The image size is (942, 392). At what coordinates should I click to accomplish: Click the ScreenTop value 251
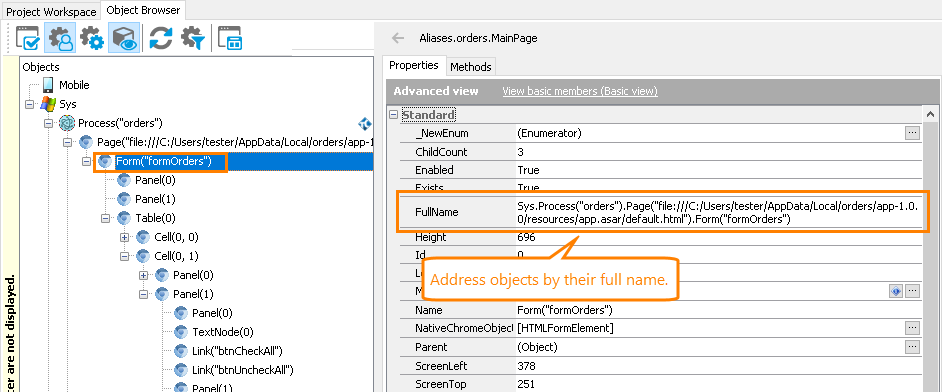click(526, 384)
